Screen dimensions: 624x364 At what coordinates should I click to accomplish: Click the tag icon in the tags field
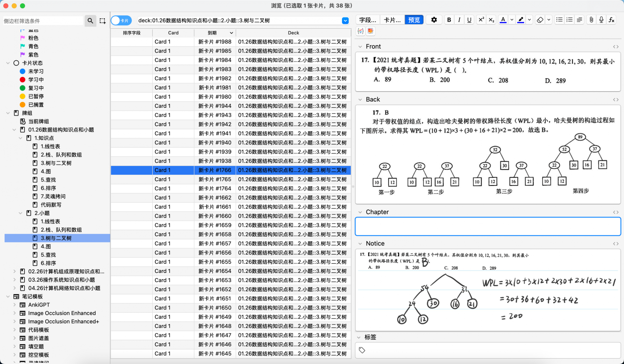pyautogui.click(x=362, y=350)
